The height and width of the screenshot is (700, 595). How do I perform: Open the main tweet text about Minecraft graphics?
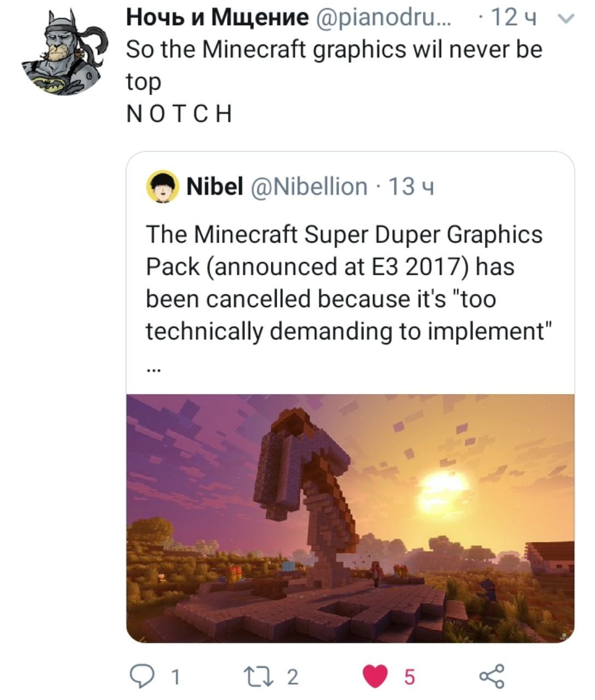click(x=334, y=81)
